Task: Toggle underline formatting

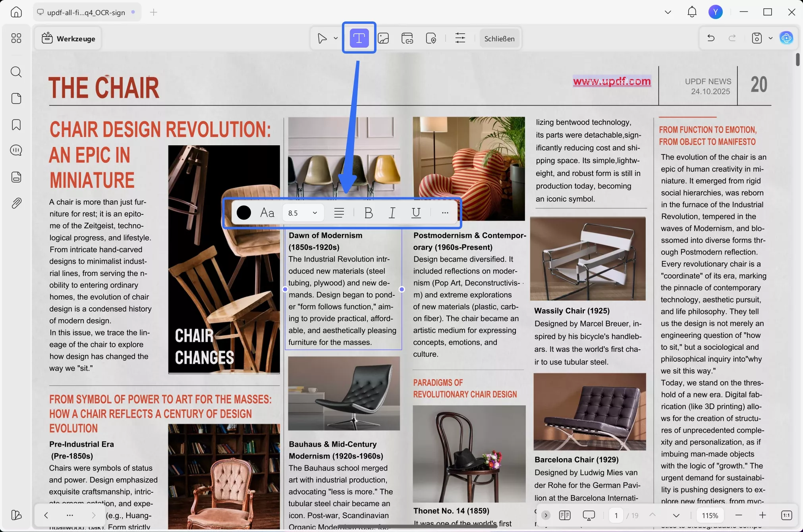Action: [x=416, y=213]
